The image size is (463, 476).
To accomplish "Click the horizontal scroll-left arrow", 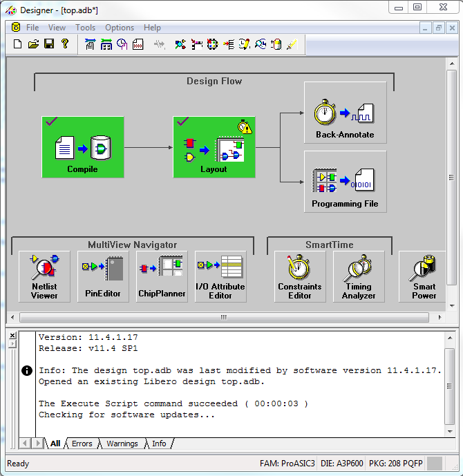I will click(x=12, y=318).
